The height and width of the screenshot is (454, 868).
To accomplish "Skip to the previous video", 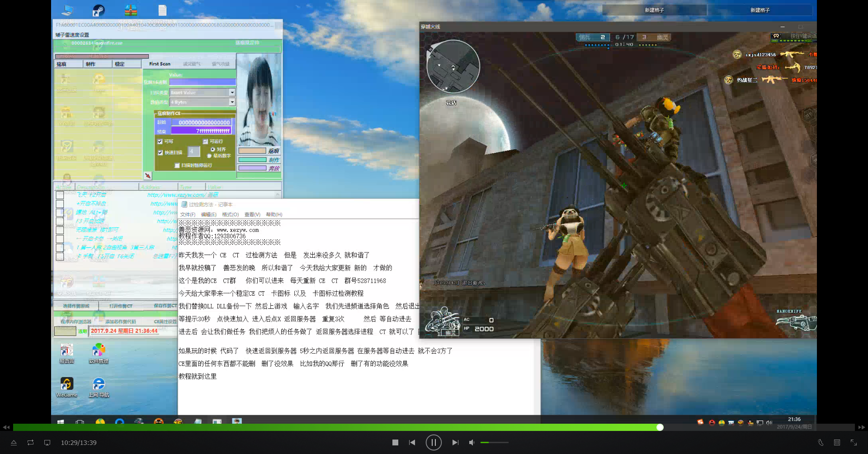I will pos(412,443).
